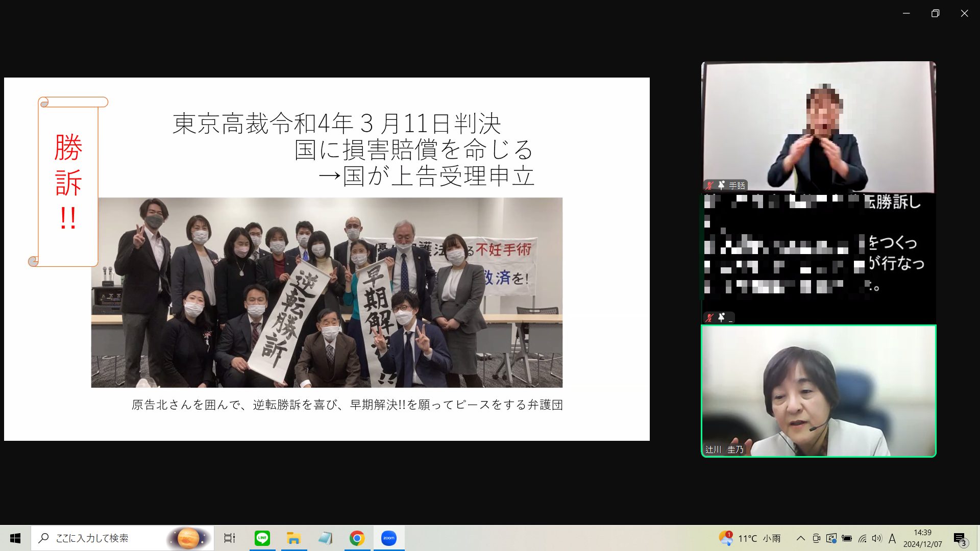Click the shared slide group photo
The image size is (980, 551).
tap(327, 292)
